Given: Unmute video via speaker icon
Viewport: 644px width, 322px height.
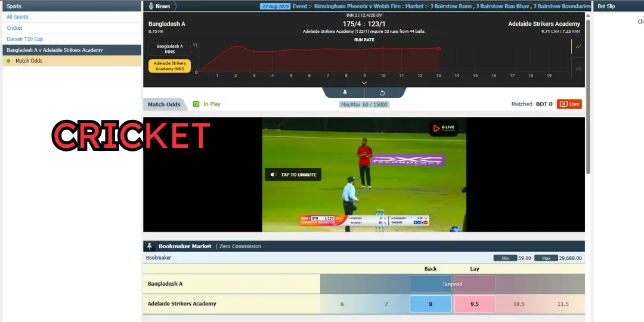Looking at the screenshot, I should point(273,175).
